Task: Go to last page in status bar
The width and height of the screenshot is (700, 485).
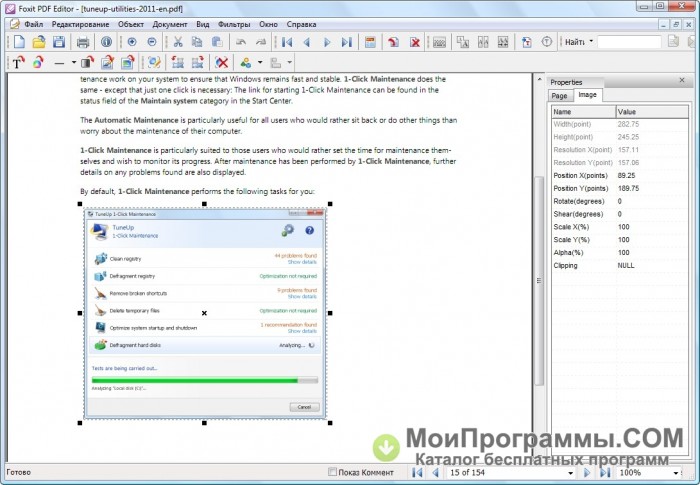Action: point(605,472)
